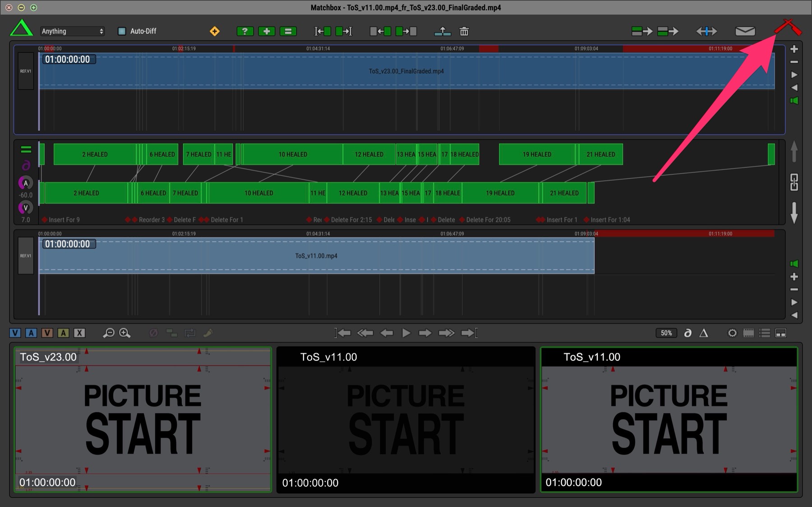The height and width of the screenshot is (507, 812).
Task: Click right-pointing triangle beside top timeline
Action: pyautogui.click(x=794, y=75)
